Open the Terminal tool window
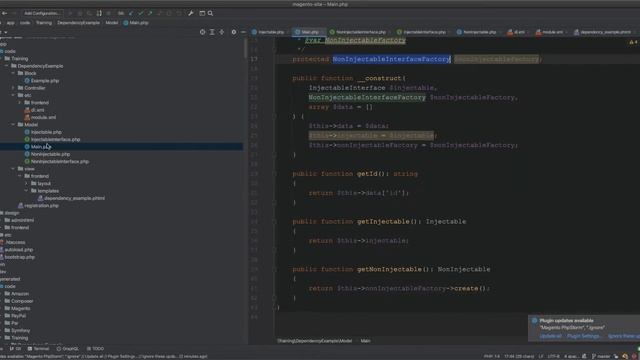 [38, 349]
